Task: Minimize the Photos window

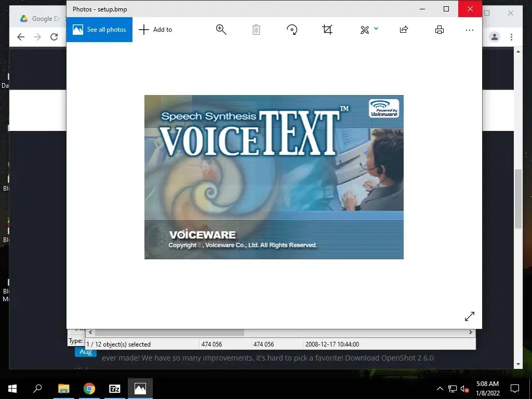Action: pyautogui.click(x=422, y=9)
